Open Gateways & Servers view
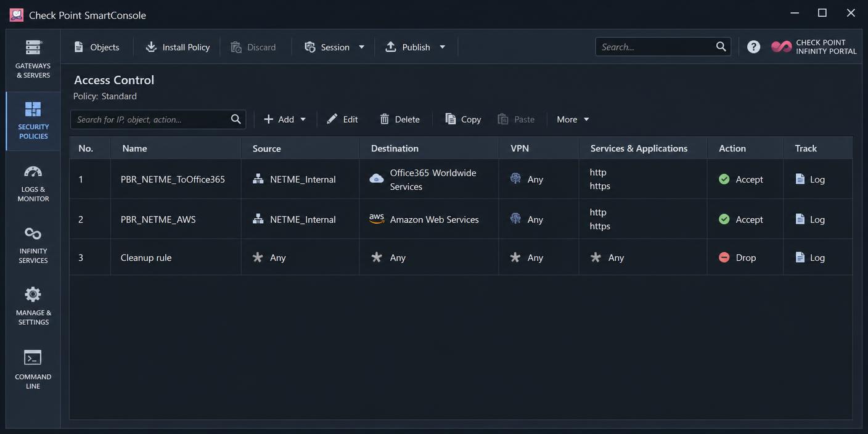 coord(33,59)
